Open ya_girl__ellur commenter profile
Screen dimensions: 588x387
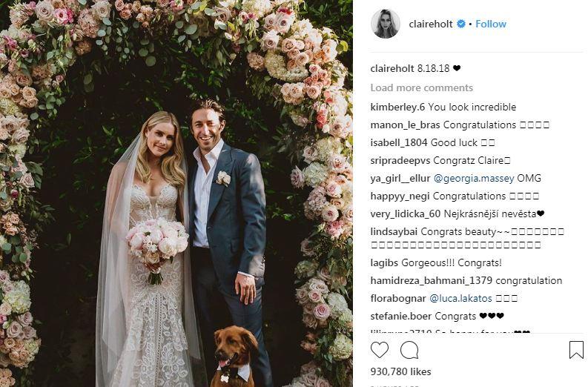tap(400, 179)
